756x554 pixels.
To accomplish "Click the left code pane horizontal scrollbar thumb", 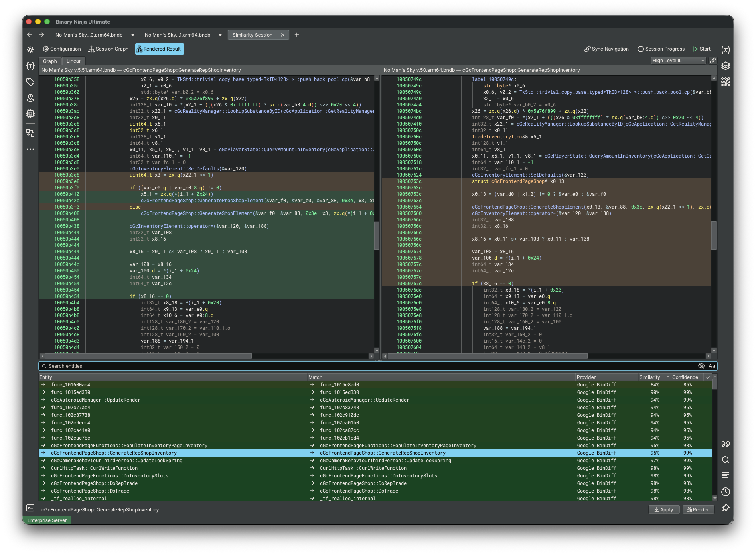I will pyautogui.click(x=148, y=356).
